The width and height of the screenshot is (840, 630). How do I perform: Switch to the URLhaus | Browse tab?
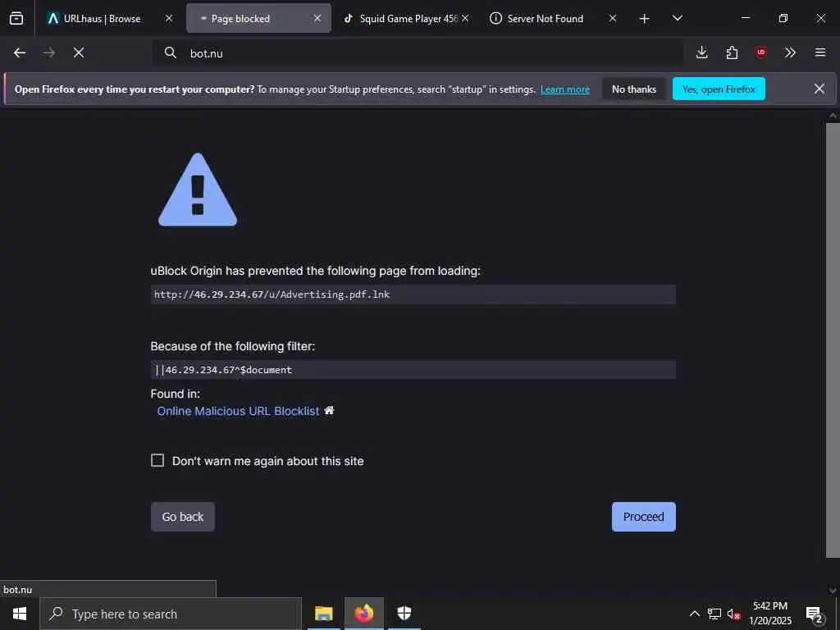[111, 18]
